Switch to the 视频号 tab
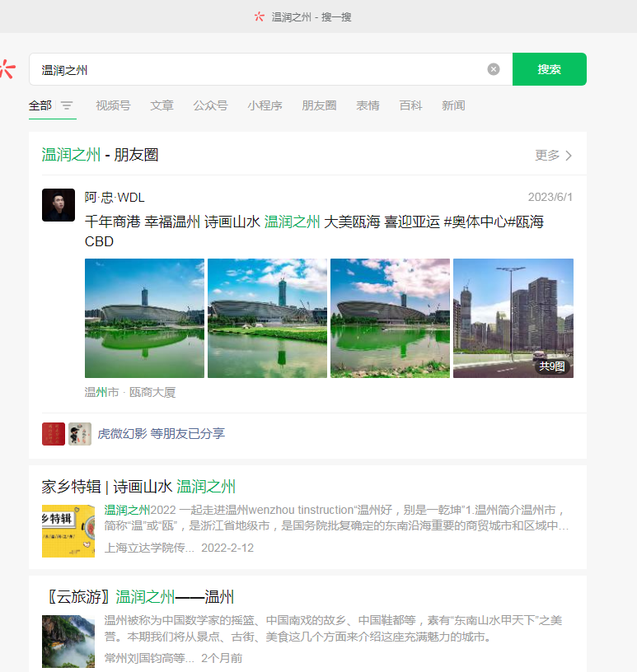Screen dimensions: 637x672 pos(113,105)
